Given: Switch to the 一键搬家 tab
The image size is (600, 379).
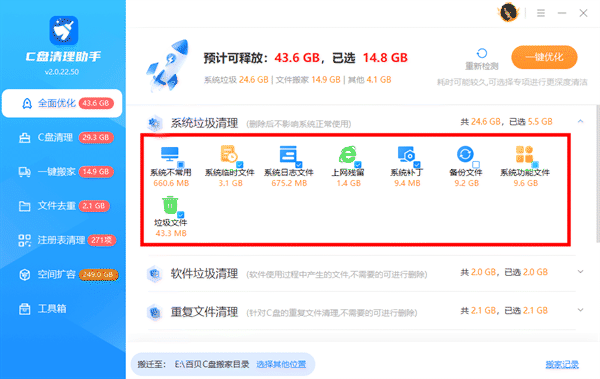Looking at the screenshot, I should point(62,172).
